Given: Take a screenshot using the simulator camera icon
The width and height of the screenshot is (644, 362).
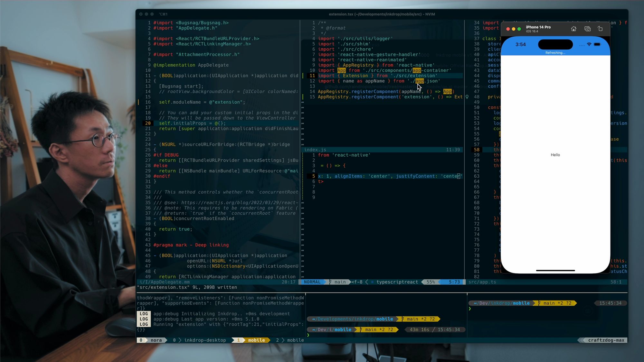Looking at the screenshot, I should pyautogui.click(x=587, y=29).
